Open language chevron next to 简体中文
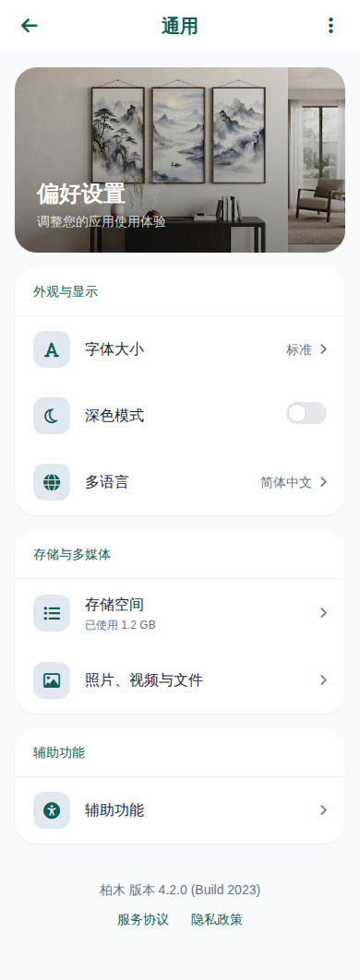Image resolution: width=360 pixels, height=980 pixels. coord(324,482)
